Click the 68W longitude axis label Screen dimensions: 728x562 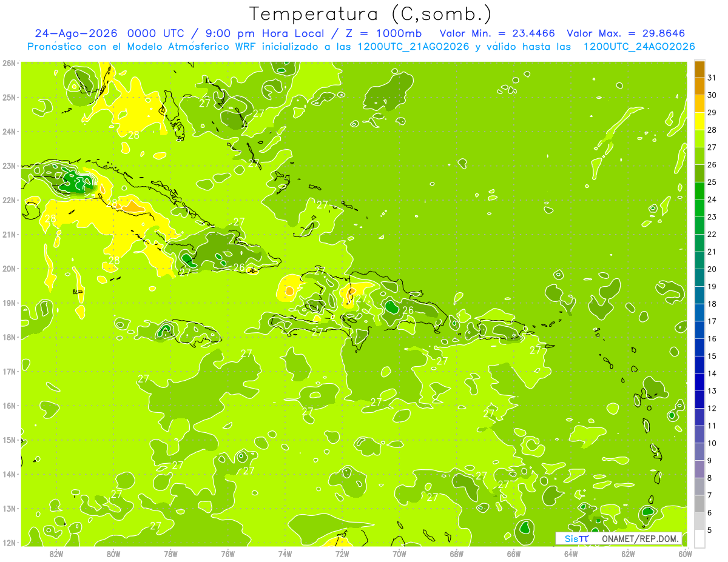click(x=457, y=554)
